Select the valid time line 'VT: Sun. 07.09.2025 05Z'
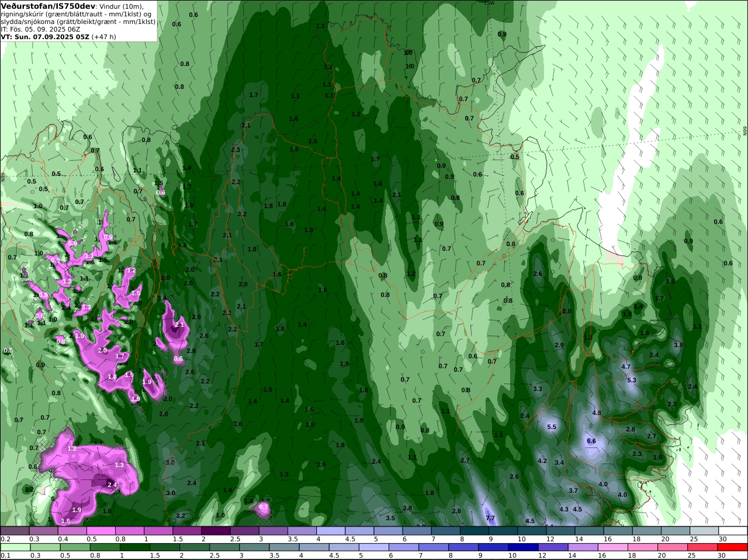 coord(45,36)
